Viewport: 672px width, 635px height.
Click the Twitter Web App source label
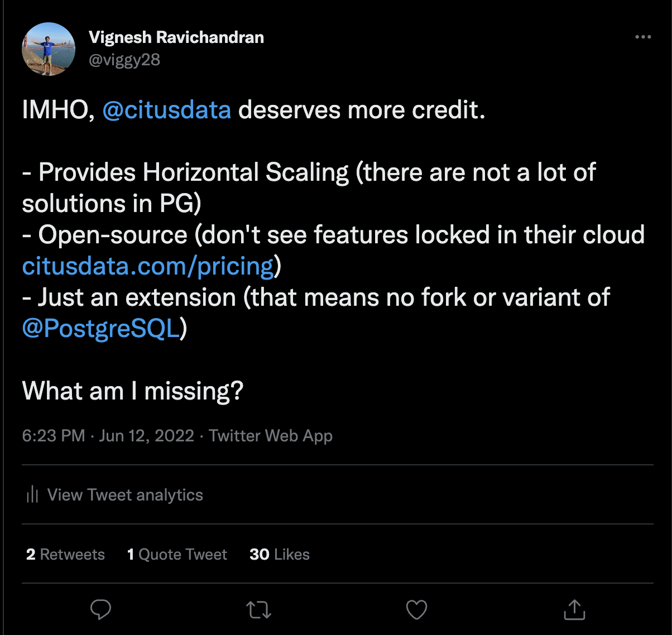271,436
